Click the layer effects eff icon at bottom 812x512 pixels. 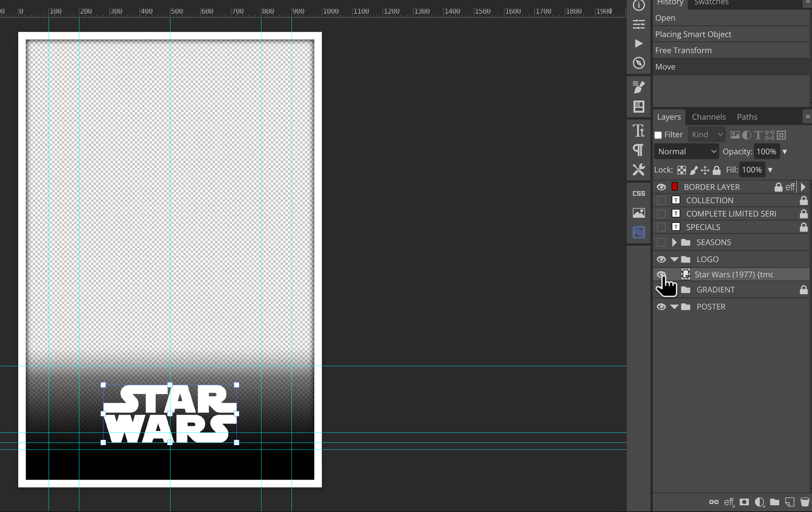pos(729,502)
